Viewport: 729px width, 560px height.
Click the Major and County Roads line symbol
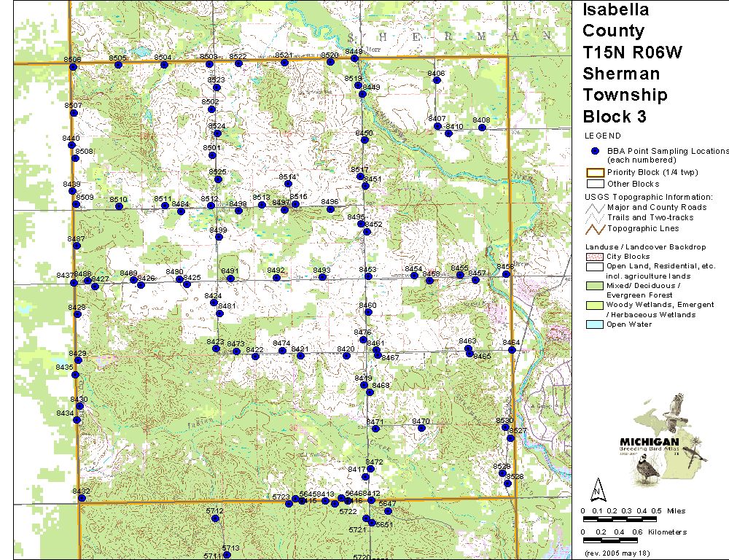[596, 207]
